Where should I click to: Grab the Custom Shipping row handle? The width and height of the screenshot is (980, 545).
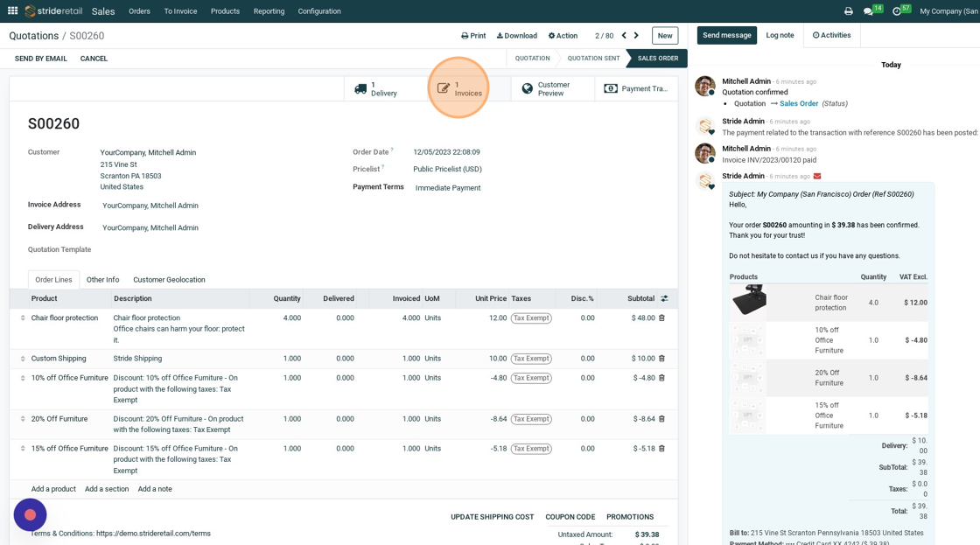click(23, 359)
